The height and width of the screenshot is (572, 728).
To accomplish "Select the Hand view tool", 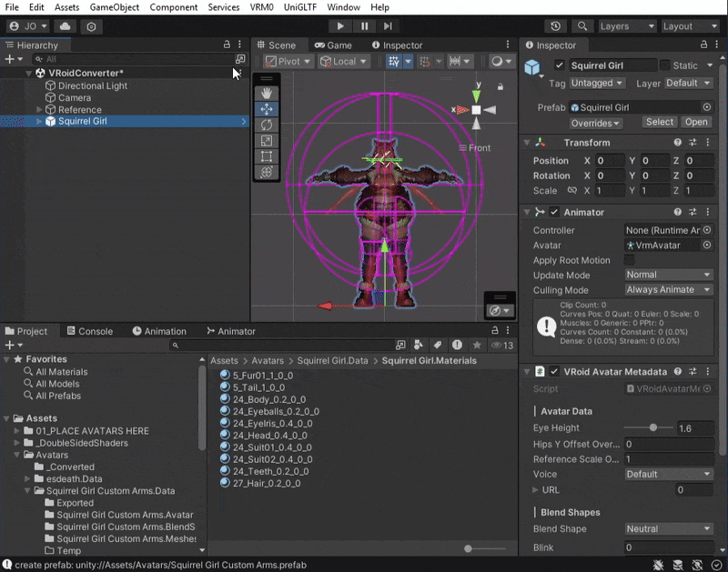I will 267,94.
